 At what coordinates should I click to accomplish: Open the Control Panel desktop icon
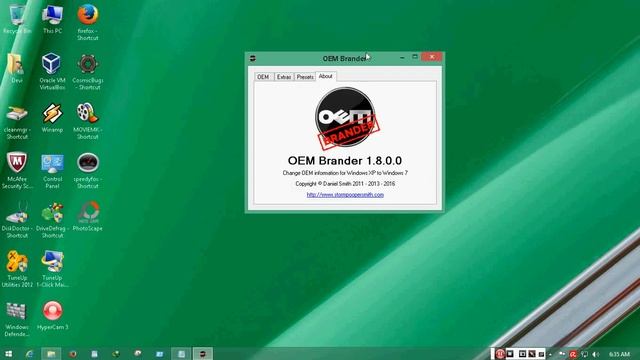(x=52, y=171)
